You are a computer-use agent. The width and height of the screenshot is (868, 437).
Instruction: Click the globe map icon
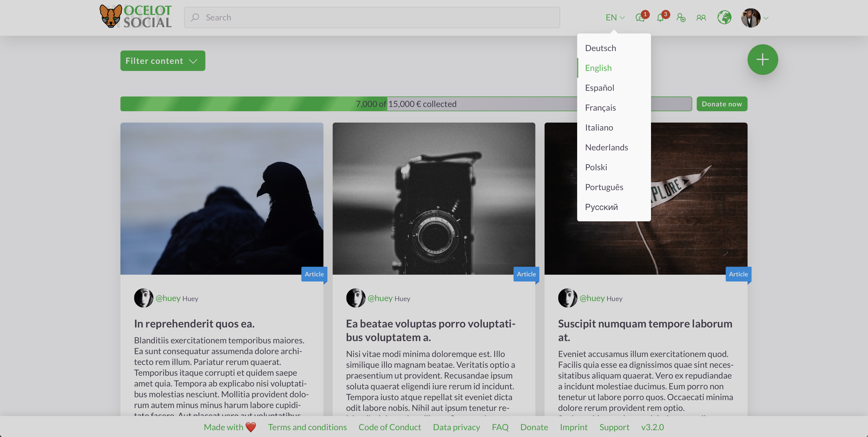pyautogui.click(x=724, y=18)
